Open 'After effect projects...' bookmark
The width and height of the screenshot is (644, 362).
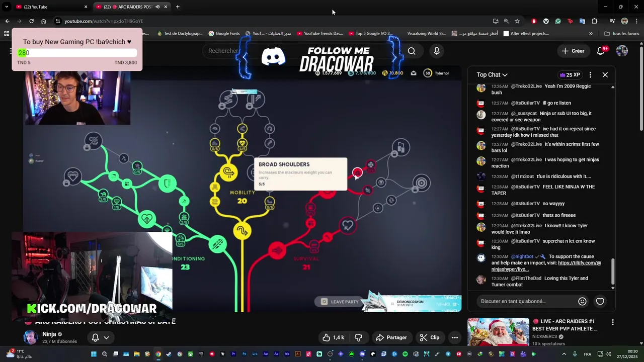tap(526, 34)
